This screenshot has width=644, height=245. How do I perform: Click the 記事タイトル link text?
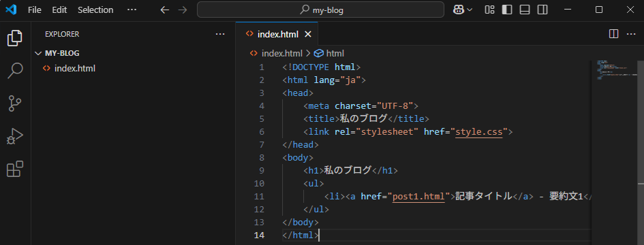click(x=485, y=197)
